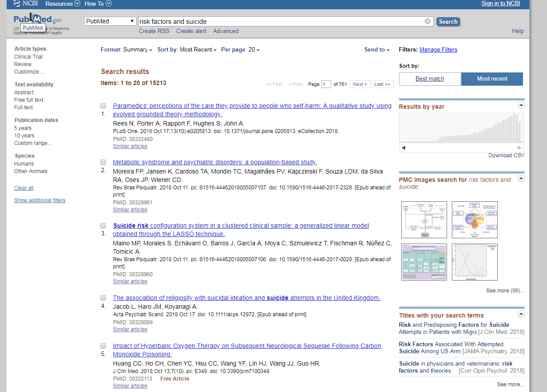Select checkbox for Metabolic syndrome article
This screenshot has width=547, height=392.
tap(103, 162)
